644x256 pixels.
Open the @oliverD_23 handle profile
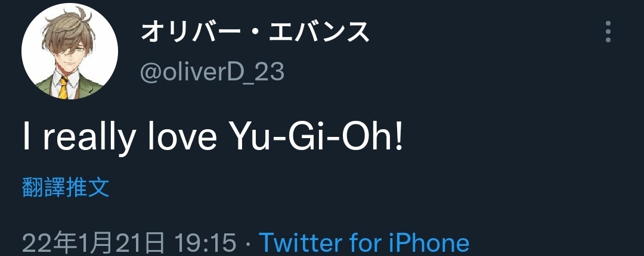click(x=212, y=72)
